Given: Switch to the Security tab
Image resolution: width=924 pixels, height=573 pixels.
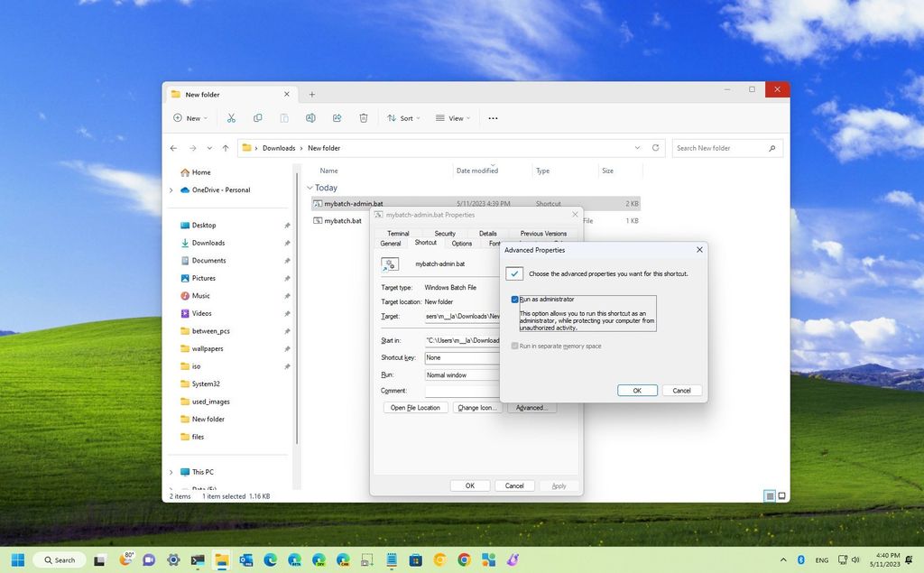Looking at the screenshot, I should click(444, 233).
